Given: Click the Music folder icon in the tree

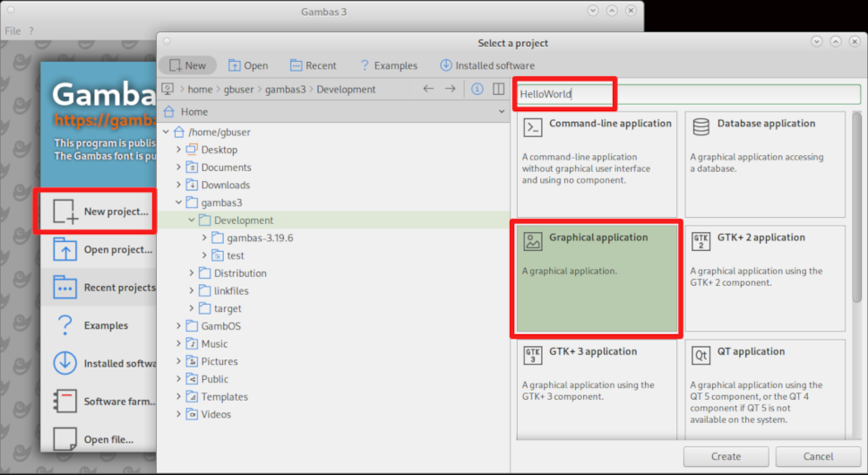Looking at the screenshot, I should [x=192, y=344].
